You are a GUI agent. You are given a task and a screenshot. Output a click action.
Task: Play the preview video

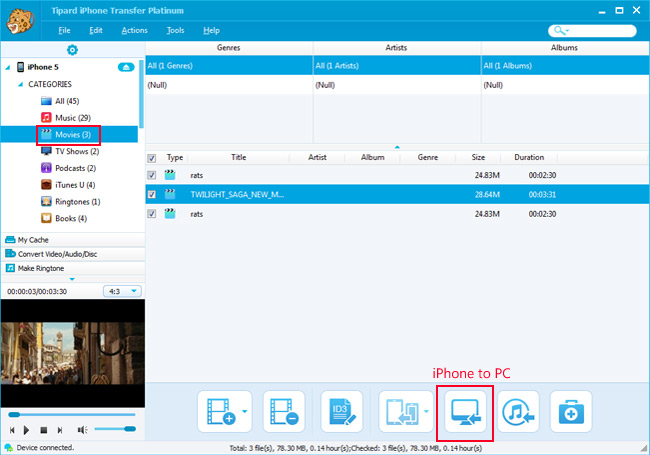[x=27, y=430]
